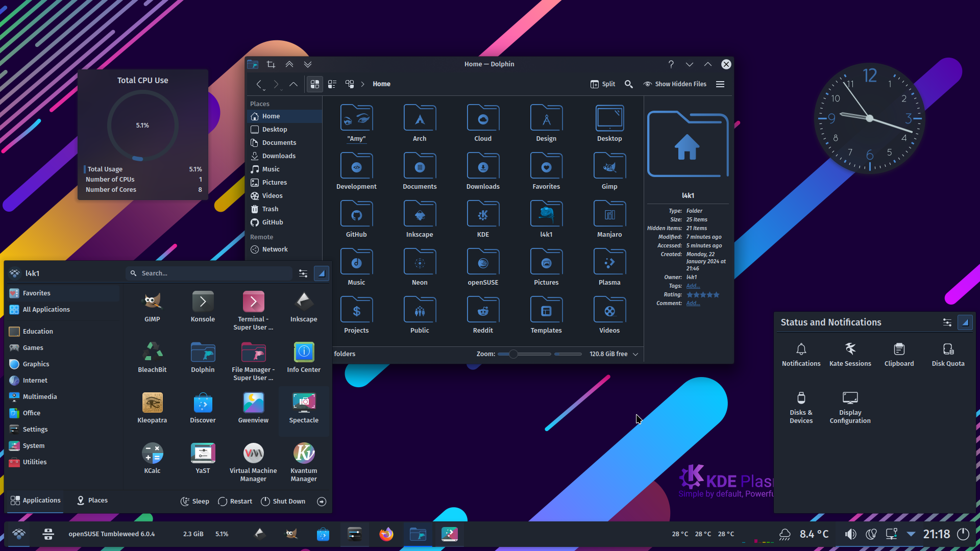
Task: Open the GitHub folder in Dolphin
Action: point(356,219)
